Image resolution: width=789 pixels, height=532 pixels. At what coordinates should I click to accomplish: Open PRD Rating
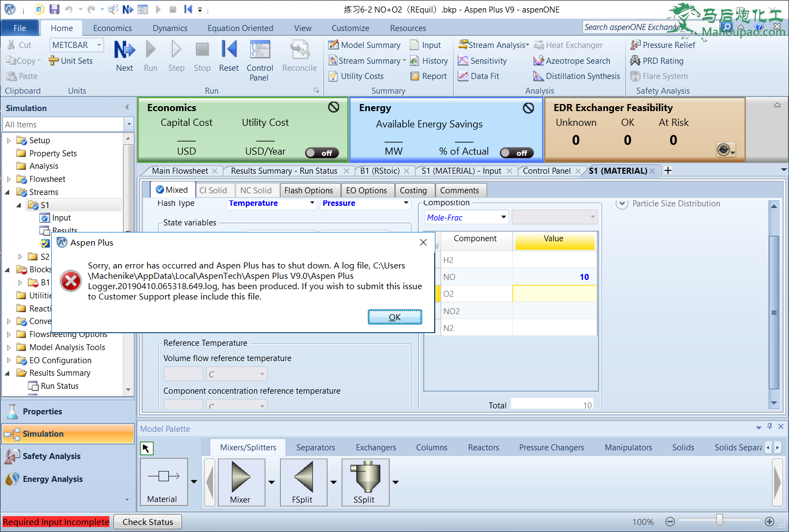pos(657,61)
